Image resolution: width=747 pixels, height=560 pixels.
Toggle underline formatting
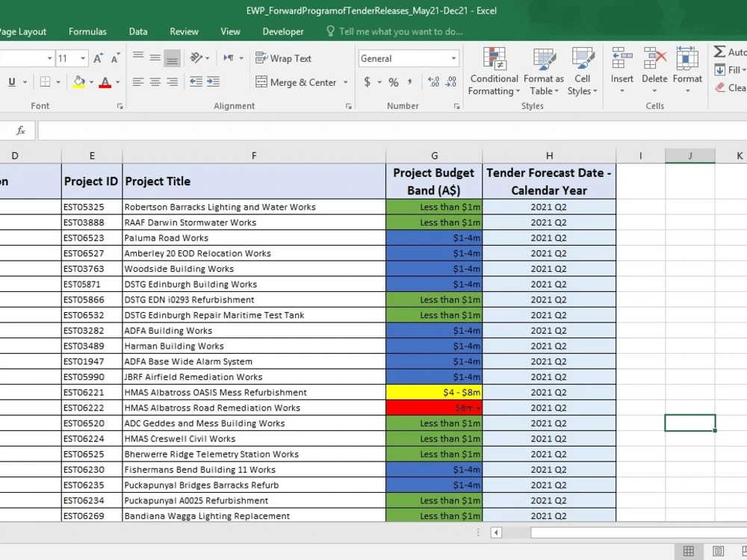[12, 82]
